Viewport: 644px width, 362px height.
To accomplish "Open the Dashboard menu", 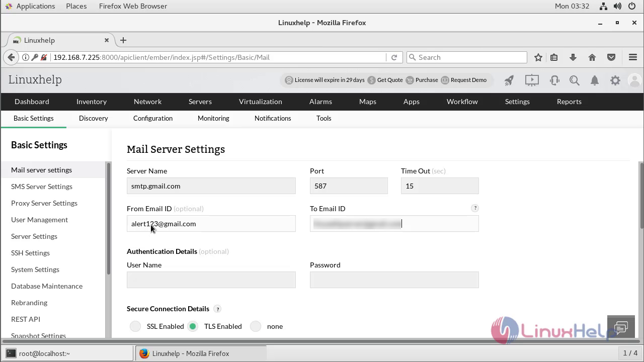I will (32, 102).
